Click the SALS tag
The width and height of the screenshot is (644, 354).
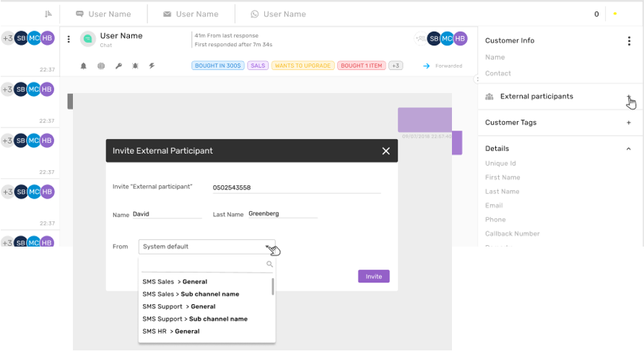tap(258, 66)
